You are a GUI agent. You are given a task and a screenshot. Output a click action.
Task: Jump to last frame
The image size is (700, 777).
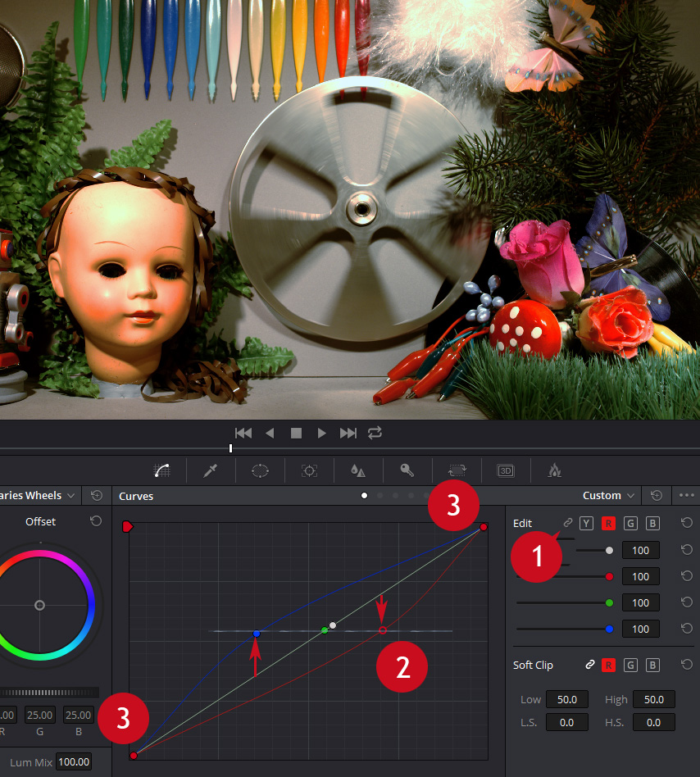(348, 433)
